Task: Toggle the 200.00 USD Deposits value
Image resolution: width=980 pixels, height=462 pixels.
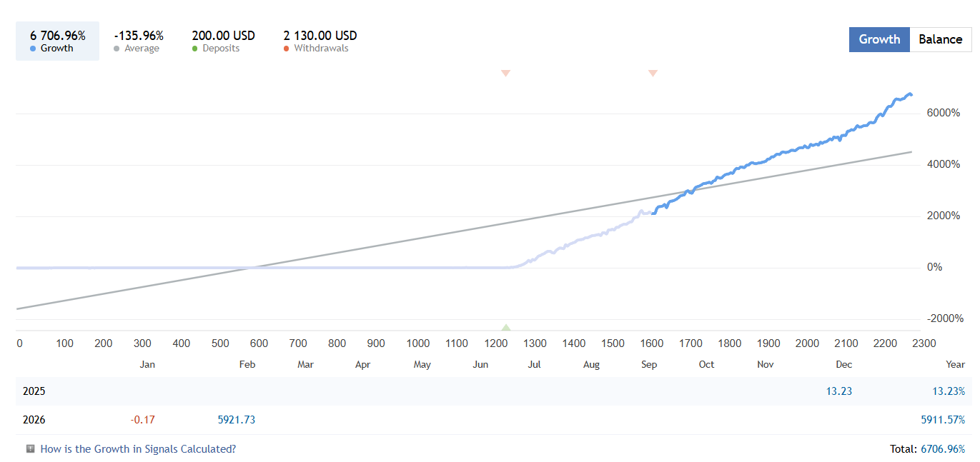Action: pyautogui.click(x=223, y=36)
